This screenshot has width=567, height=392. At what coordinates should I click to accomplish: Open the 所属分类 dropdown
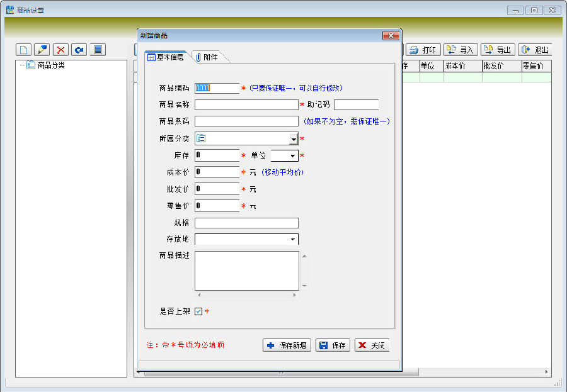pyautogui.click(x=294, y=138)
